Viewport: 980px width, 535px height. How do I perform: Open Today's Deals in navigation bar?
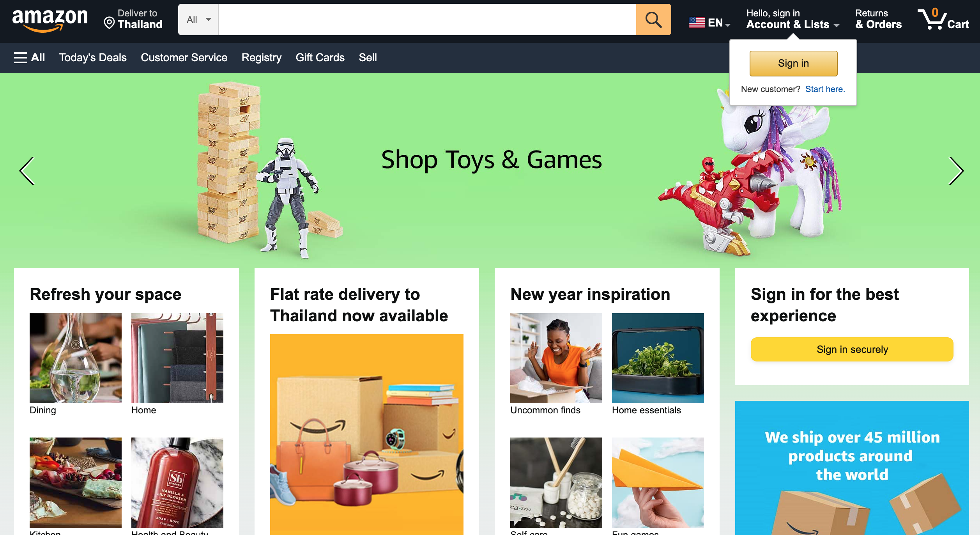93,57
